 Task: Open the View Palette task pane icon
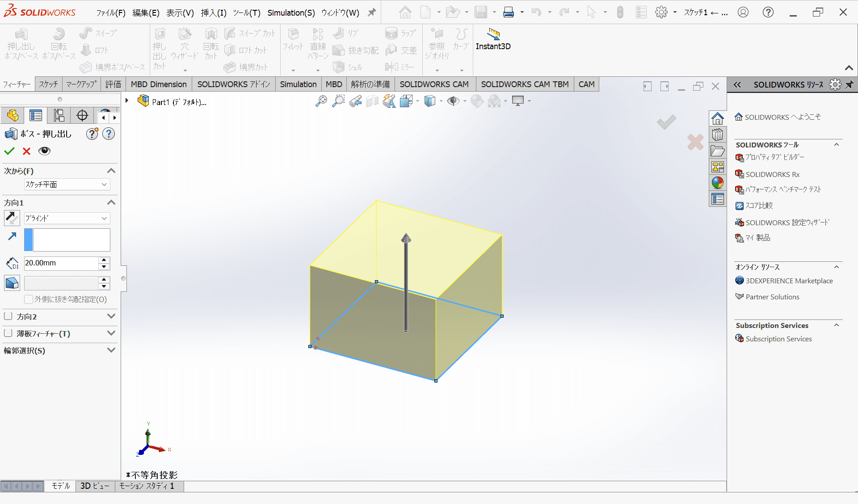click(718, 167)
